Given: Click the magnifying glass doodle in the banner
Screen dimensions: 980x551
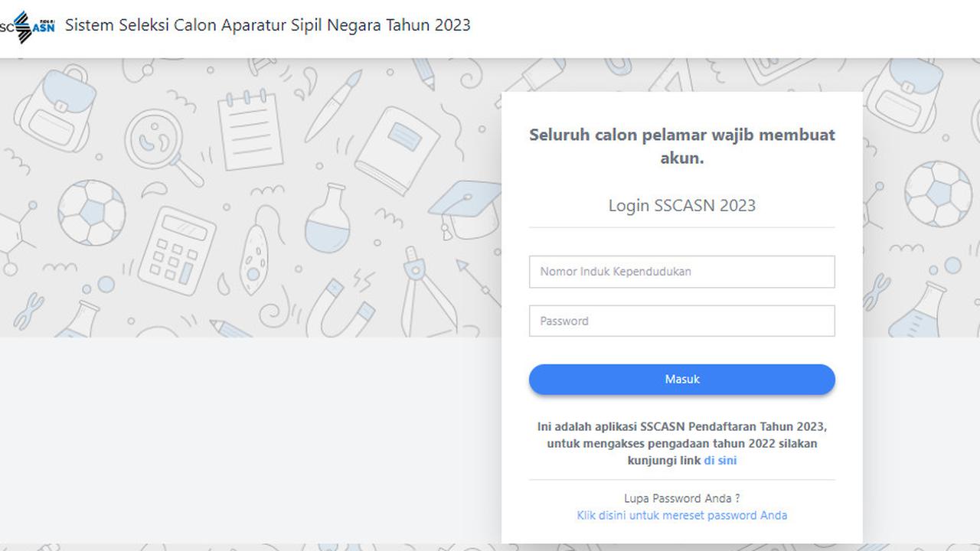Looking at the screenshot, I should pos(153,138).
